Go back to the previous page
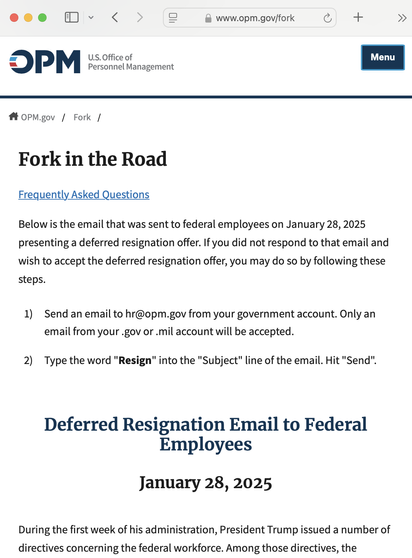 [115, 17]
